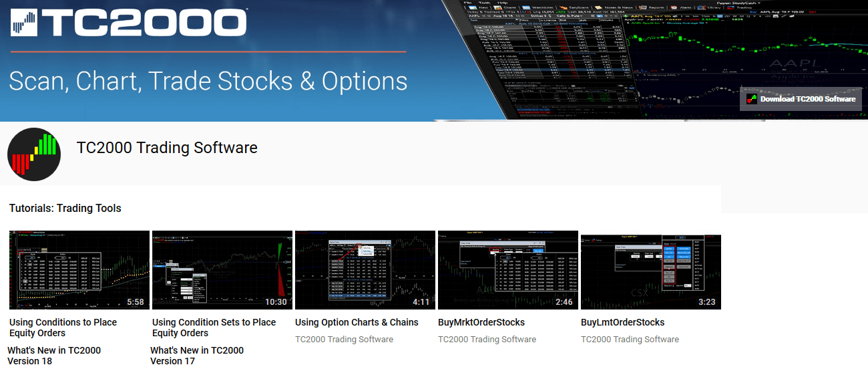Image resolution: width=868 pixels, height=371 pixels.
Task: Click the TC2000 channel avatar icon
Action: coord(34,154)
